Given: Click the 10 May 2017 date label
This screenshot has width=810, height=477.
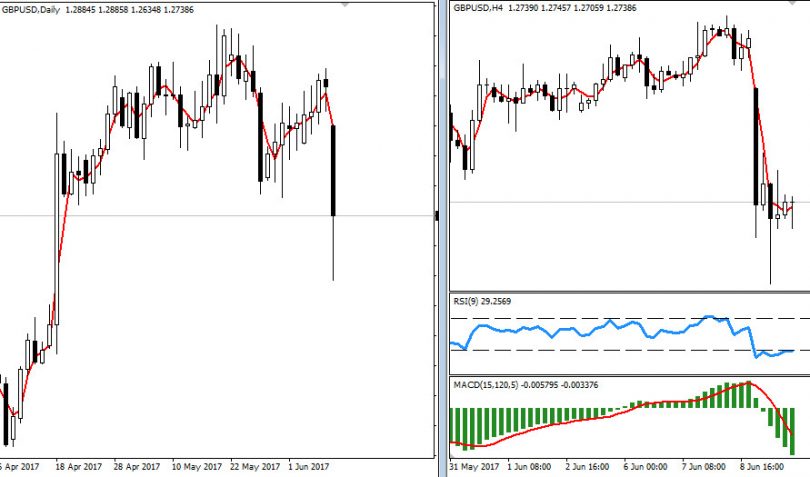Looking at the screenshot, I should [197, 467].
